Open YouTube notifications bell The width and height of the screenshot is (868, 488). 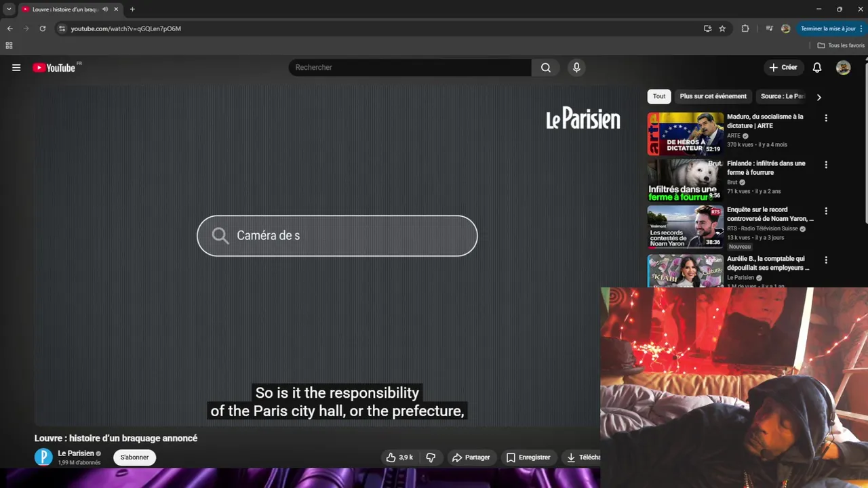click(817, 67)
